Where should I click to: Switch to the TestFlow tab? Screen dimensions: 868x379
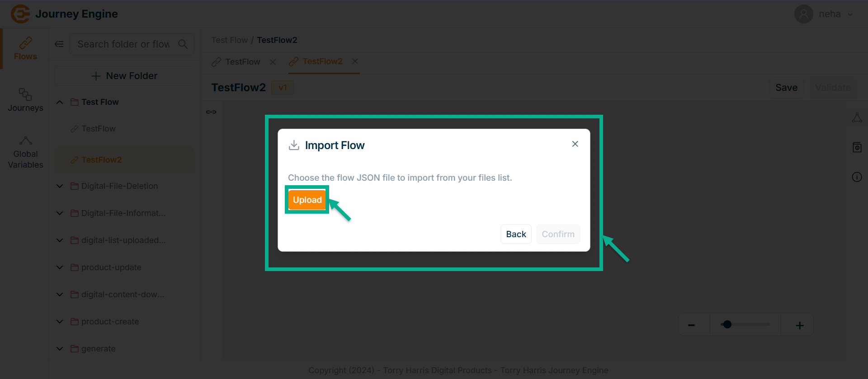(242, 62)
